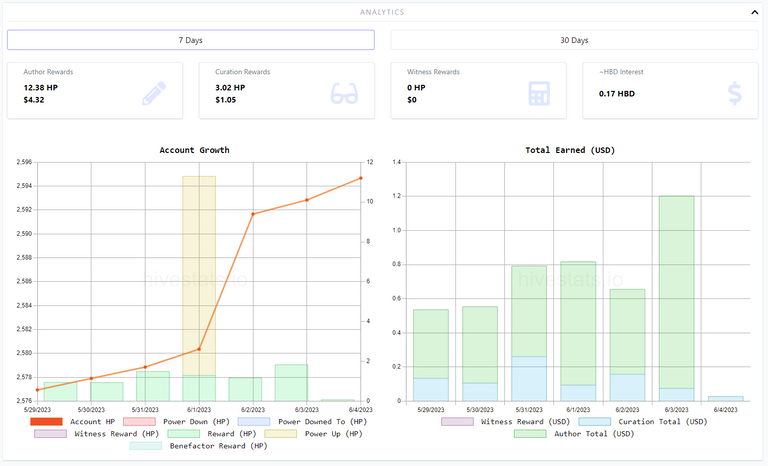The height and width of the screenshot is (466, 768).
Task: Click the Total Earned (USD) chart title
Action: point(570,150)
